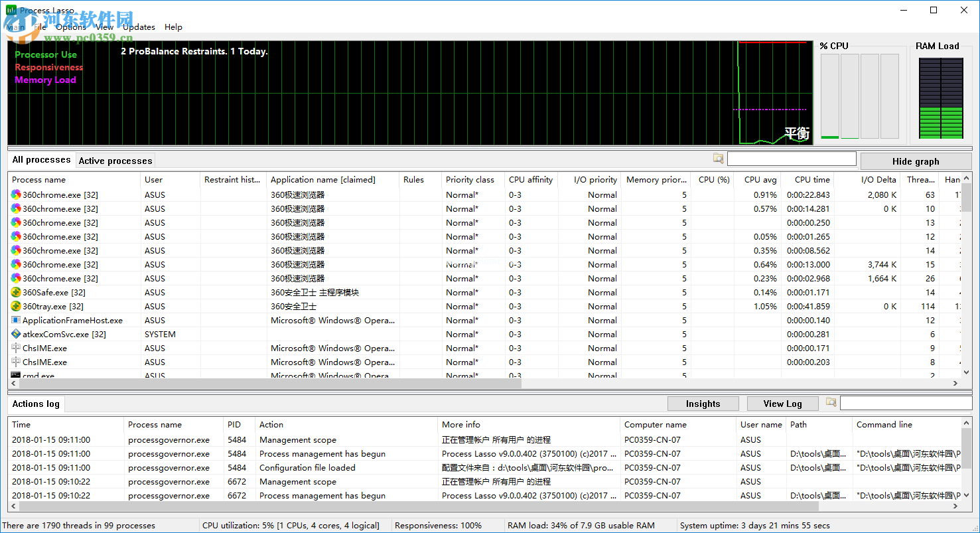This screenshot has height=533, width=980.
Task: Open the View menu
Action: pyautogui.click(x=104, y=27)
